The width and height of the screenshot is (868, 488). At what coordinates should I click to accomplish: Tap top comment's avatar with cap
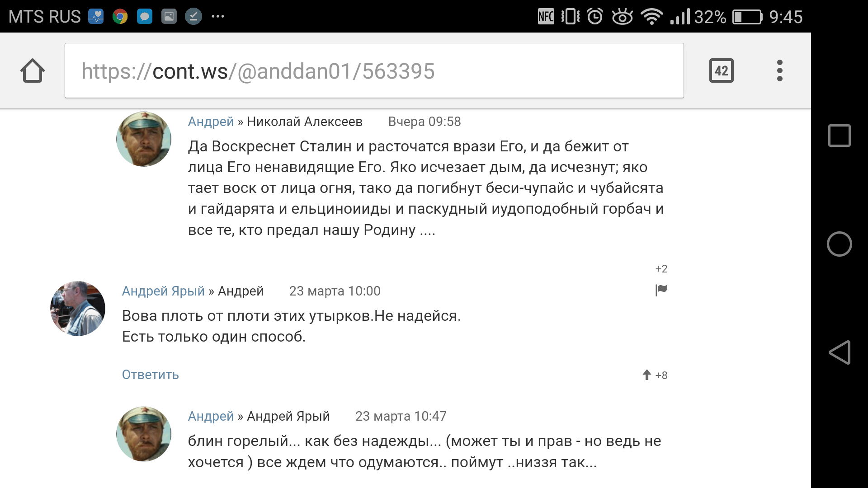(144, 139)
